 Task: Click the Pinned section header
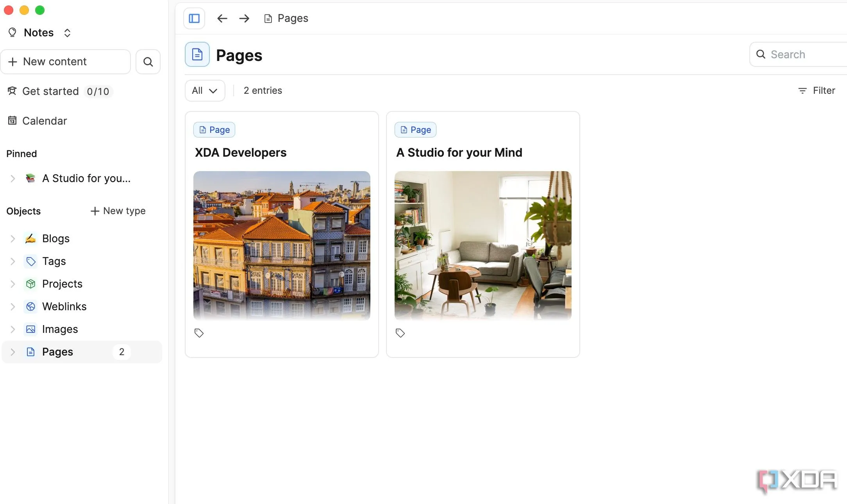(x=21, y=154)
